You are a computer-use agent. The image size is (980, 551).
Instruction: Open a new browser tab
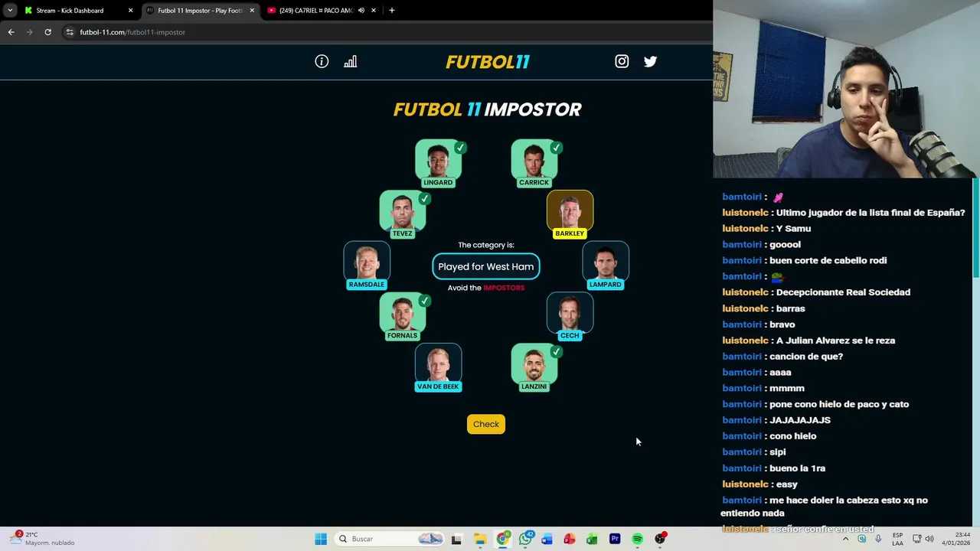click(392, 11)
